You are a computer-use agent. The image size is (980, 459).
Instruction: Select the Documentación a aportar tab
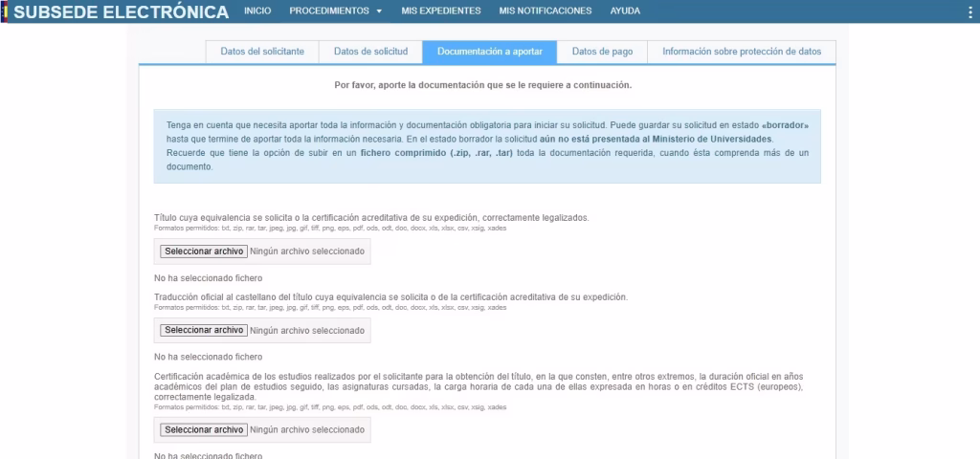coord(489,52)
